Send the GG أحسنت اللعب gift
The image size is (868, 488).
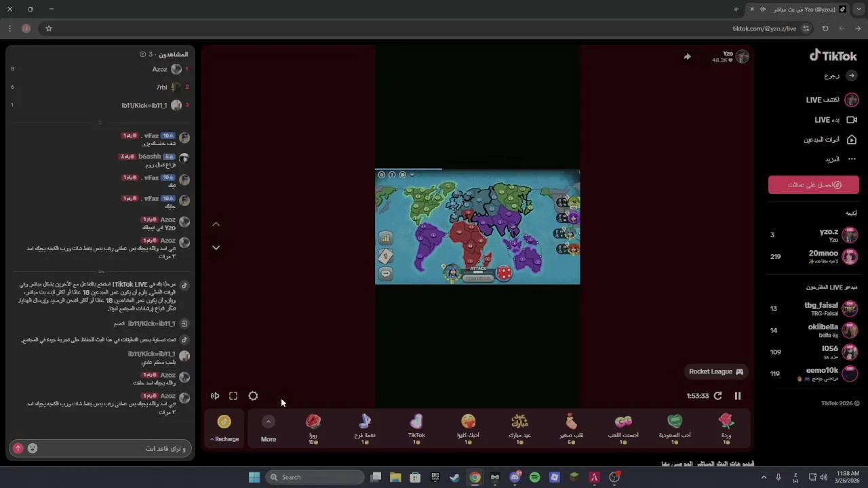pos(623,429)
